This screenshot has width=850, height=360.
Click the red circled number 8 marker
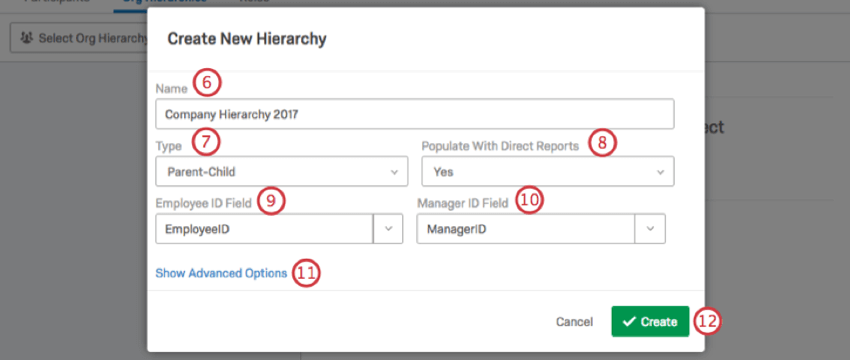point(603,143)
